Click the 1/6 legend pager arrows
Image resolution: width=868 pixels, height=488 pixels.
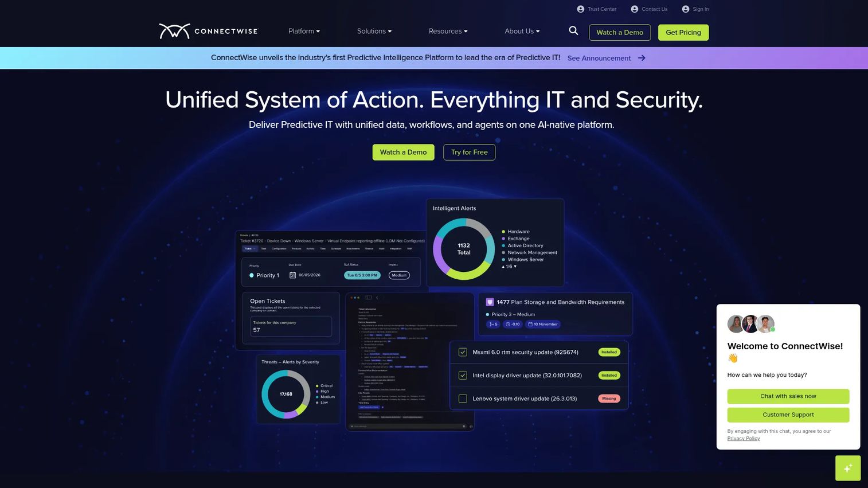click(509, 267)
